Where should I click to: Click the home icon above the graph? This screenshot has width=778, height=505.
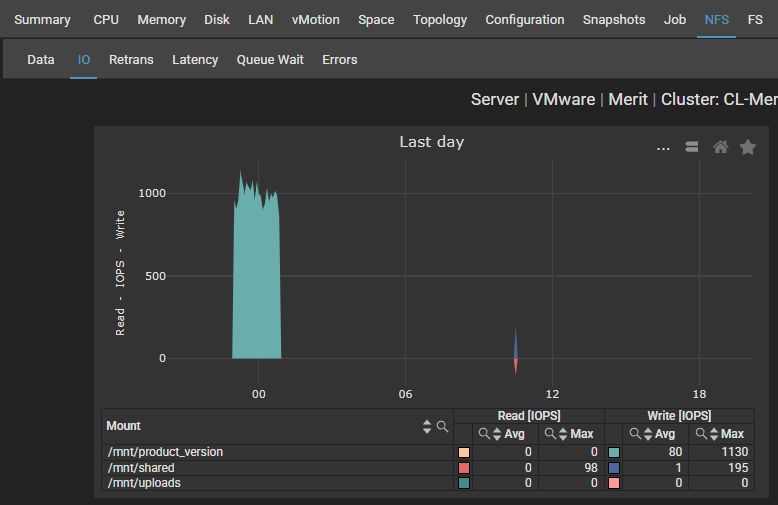click(720, 147)
